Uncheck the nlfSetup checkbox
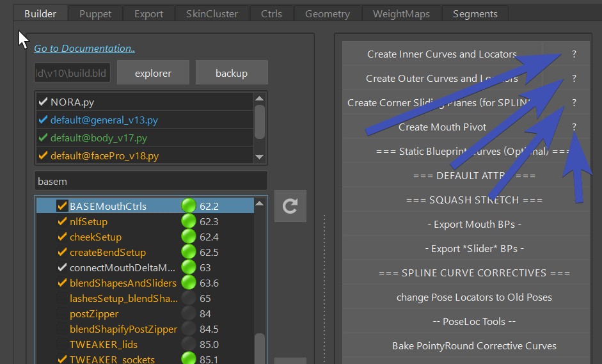 coord(62,221)
